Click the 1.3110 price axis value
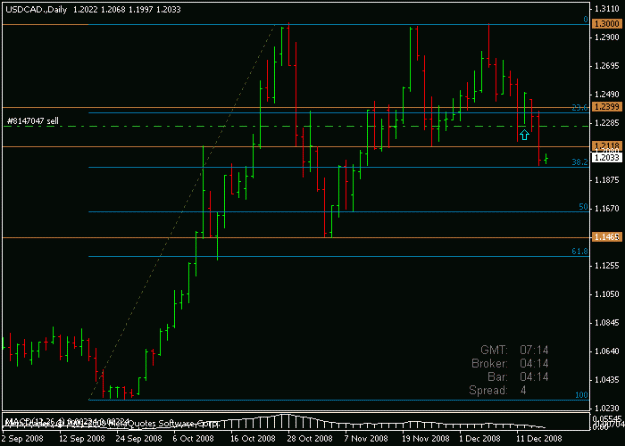 click(607, 9)
